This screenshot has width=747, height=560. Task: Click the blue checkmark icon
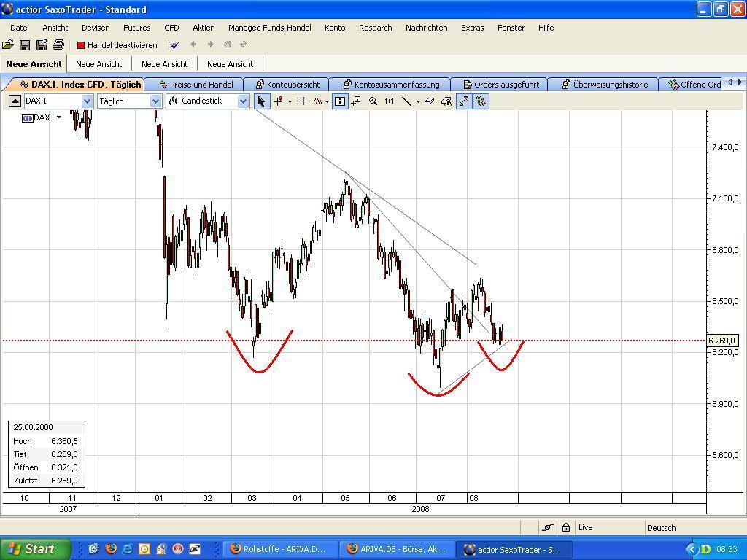175,45
